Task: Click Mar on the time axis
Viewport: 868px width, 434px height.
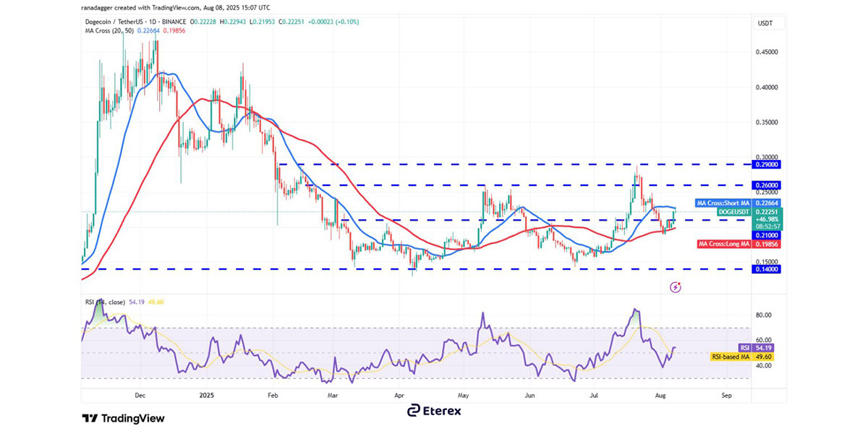Action: click(x=333, y=396)
